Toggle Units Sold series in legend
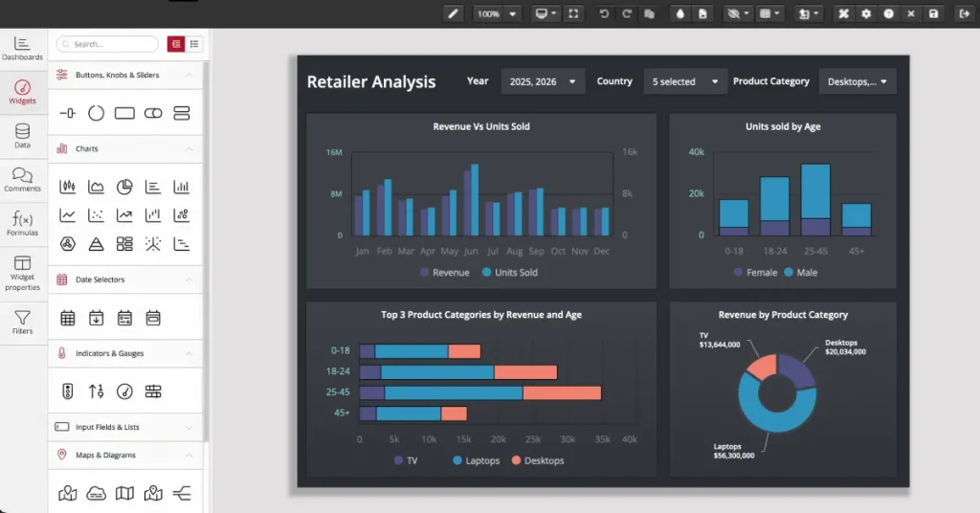The width and height of the screenshot is (980, 513). coord(509,273)
